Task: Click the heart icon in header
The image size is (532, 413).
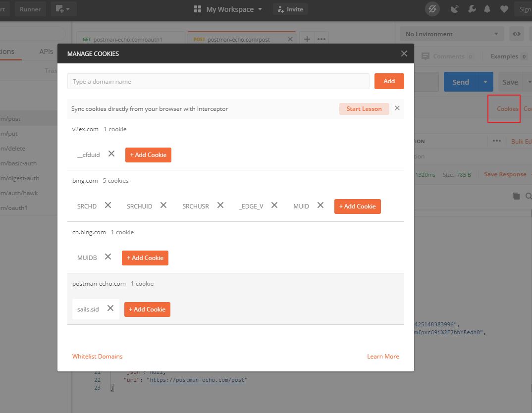Action: point(504,9)
